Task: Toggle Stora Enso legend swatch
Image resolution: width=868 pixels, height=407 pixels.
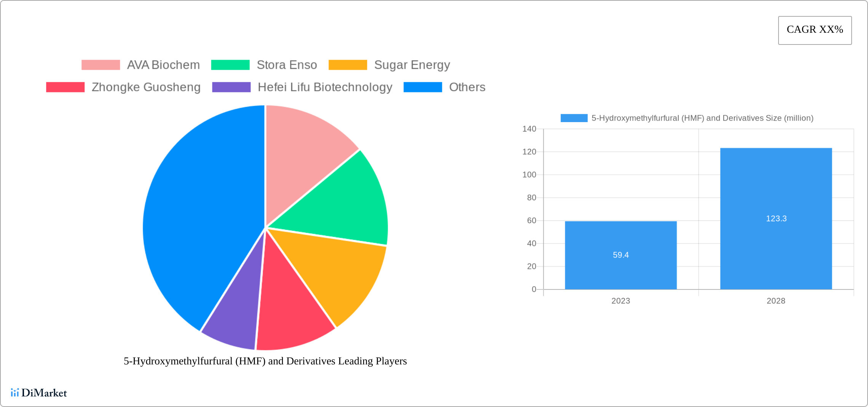Action: coord(230,65)
